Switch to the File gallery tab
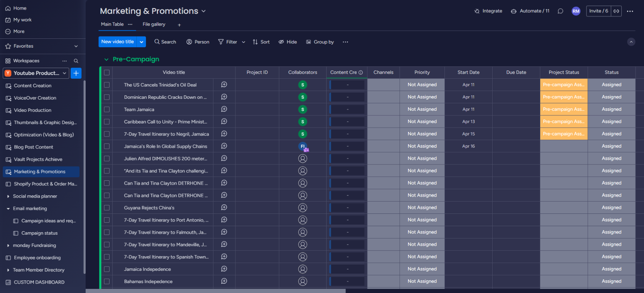644x293 pixels. pos(154,24)
